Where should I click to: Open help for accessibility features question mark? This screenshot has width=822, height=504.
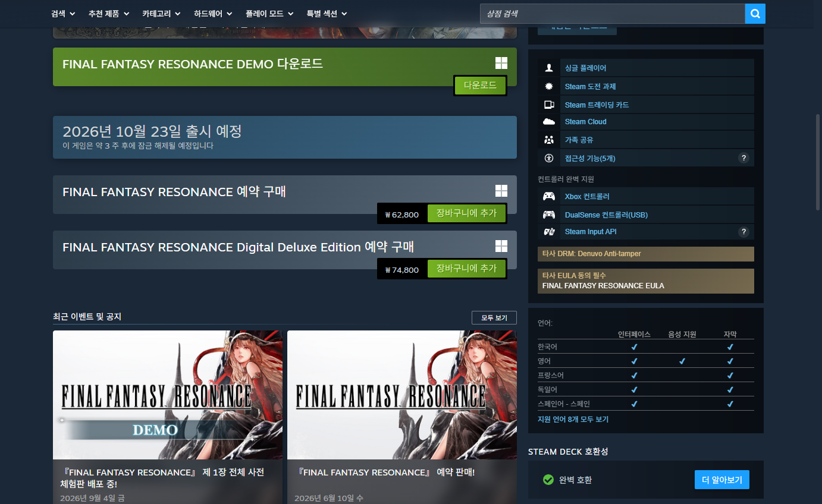point(743,158)
